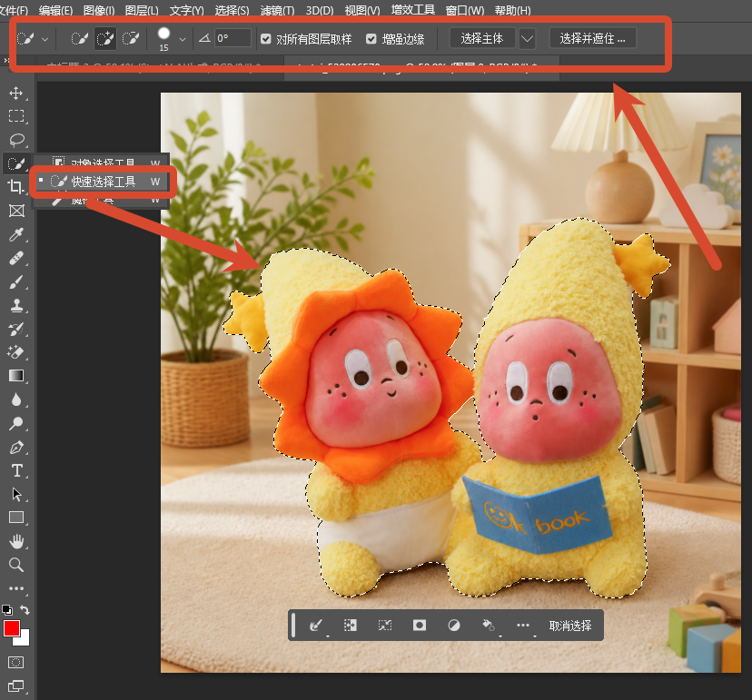752x700 pixels.
Task: Select the Zoom tool
Action: [x=16, y=565]
